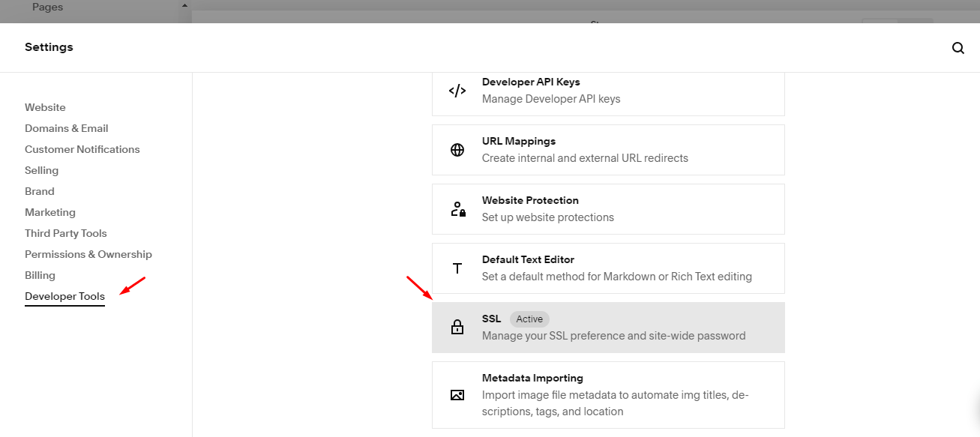980x437 pixels.
Task: Click the SSL padlock icon
Action: (457, 328)
